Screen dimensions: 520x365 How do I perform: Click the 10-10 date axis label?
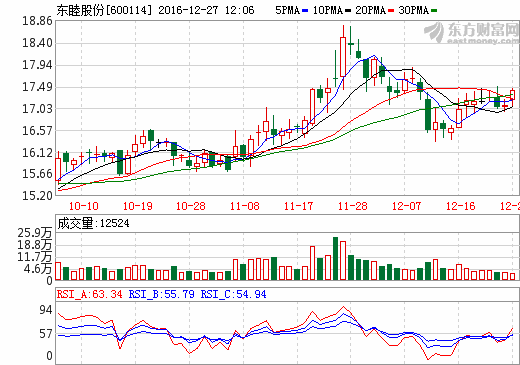[83, 206]
